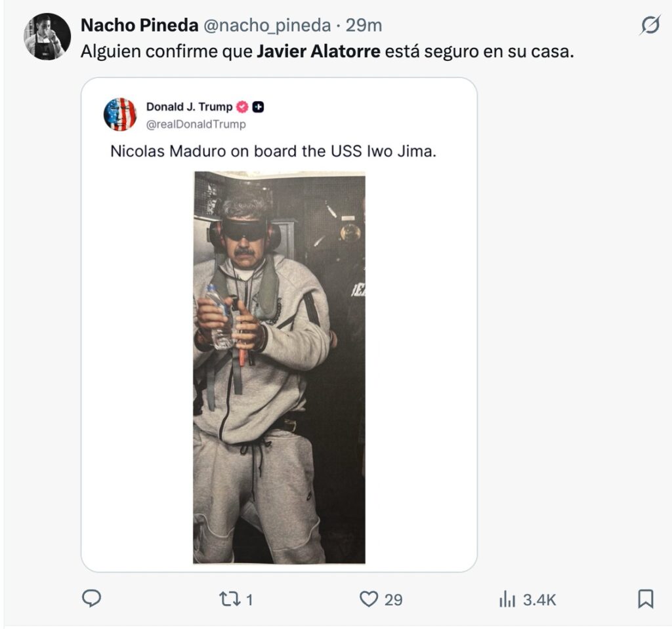This screenshot has height=629, width=672.
Task: Click the verified badge beside Donald J. Trump
Action: pos(242,107)
